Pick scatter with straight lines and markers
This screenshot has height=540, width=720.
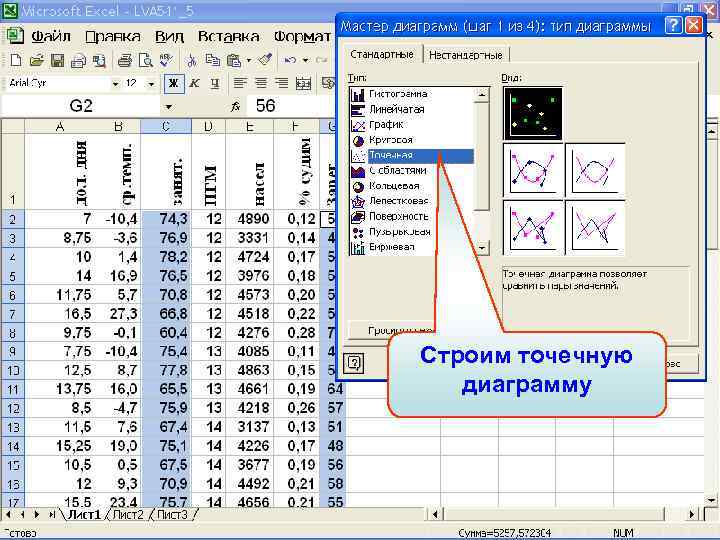[x=533, y=227]
